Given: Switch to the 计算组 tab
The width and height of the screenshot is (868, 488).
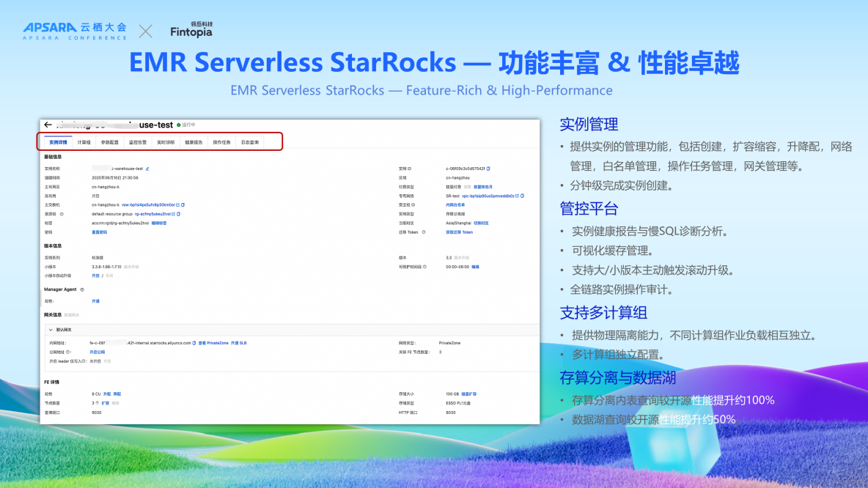Looking at the screenshot, I should click(x=84, y=141).
